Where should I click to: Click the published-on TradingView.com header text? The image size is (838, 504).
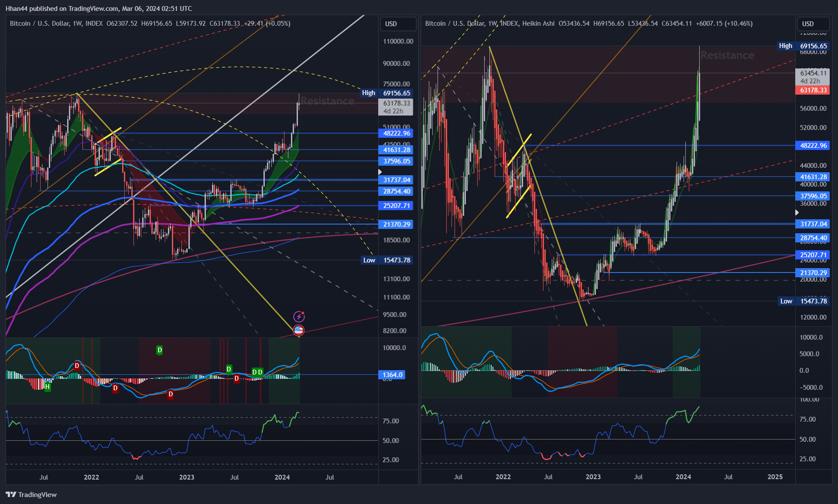(x=99, y=9)
